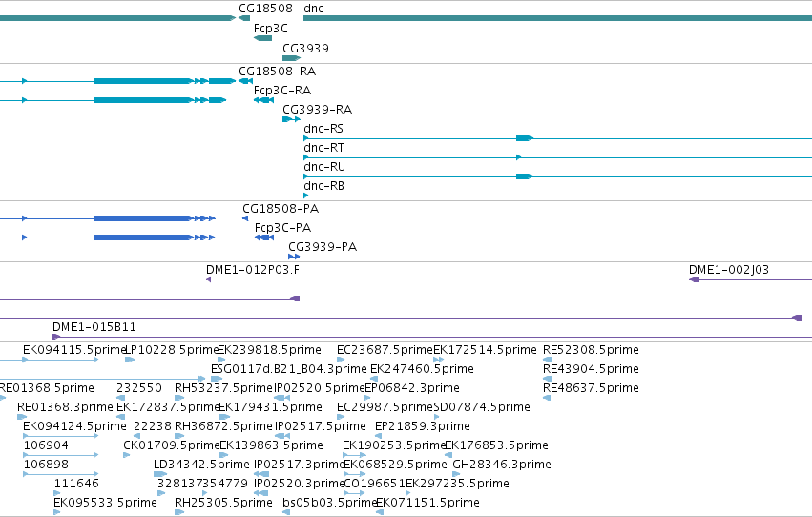This screenshot has width=812, height=517.
Task: Click the exon block on the dnc-RS transcript
Action: tap(525, 138)
